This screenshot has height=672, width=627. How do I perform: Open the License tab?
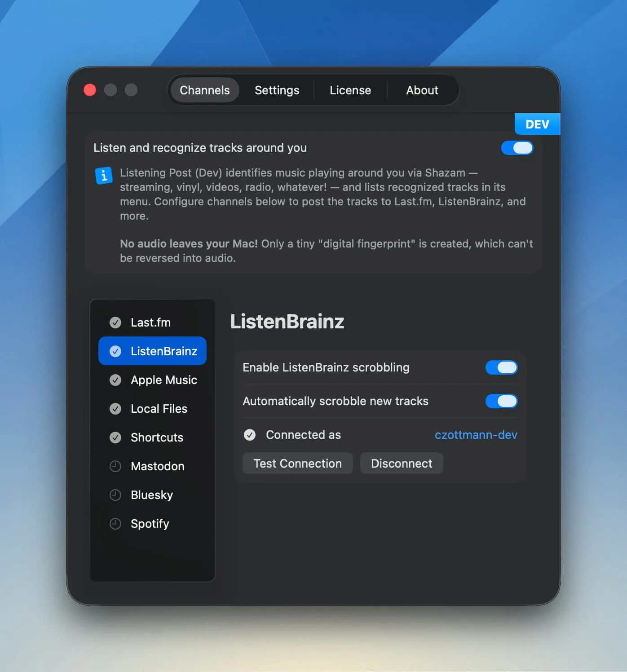click(x=350, y=90)
